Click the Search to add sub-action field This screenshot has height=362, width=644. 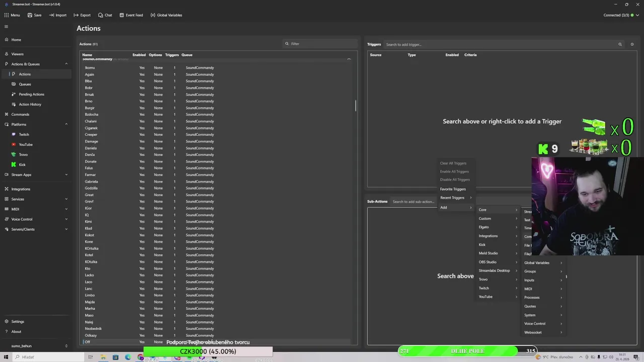click(414, 202)
